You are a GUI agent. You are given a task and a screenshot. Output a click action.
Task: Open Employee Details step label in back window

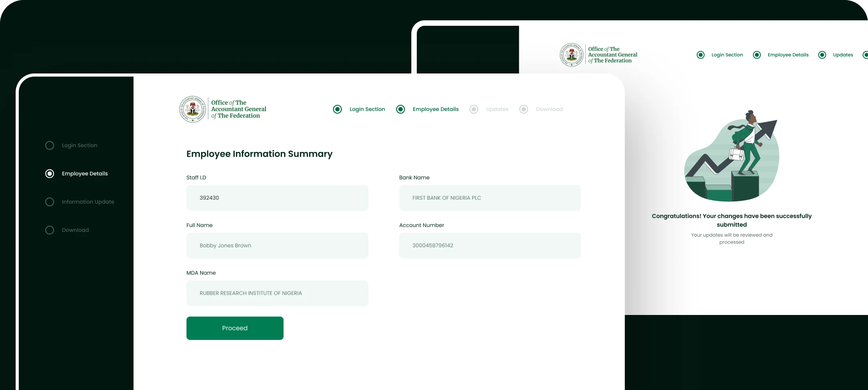click(x=788, y=55)
